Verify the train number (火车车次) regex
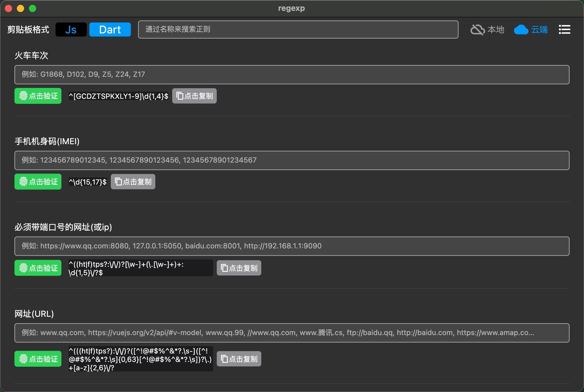Viewport: 584px width, 392px height. point(38,96)
